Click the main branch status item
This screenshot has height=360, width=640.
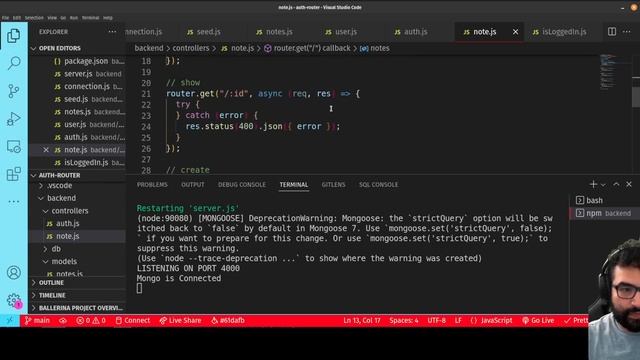click(x=37, y=320)
